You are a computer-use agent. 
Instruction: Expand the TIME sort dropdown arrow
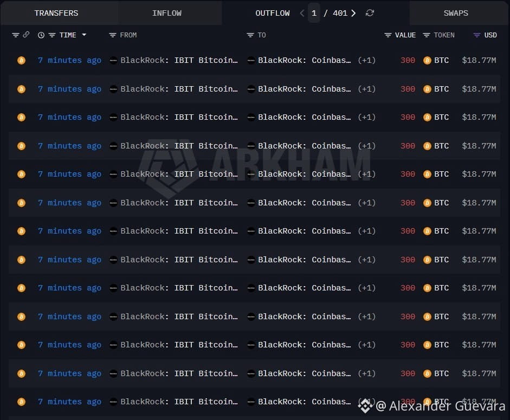[x=84, y=35]
